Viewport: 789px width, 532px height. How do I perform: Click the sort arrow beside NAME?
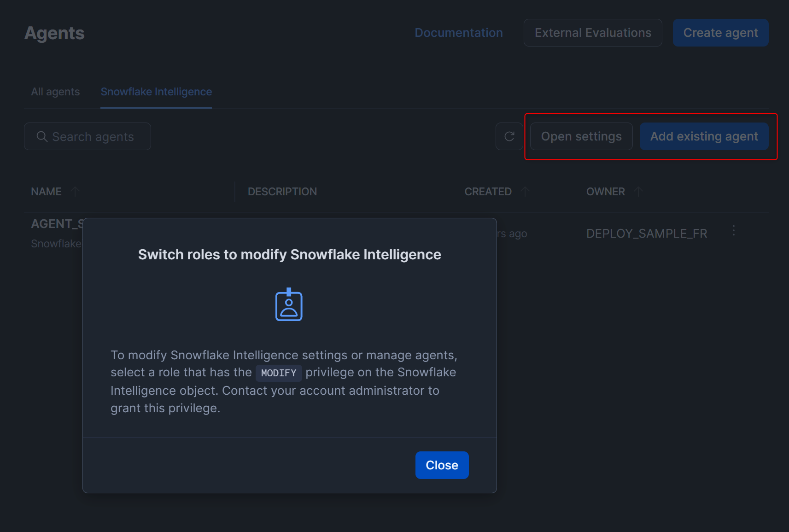pos(76,192)
